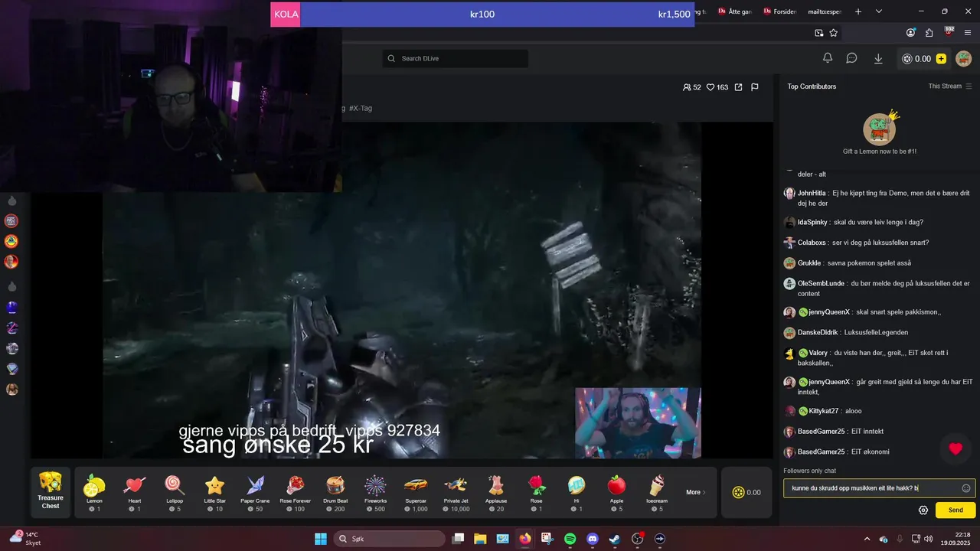Viewport: 980px width, 551px height.
Task: Send the Hi gift
Action: click(x=577, y=492)
